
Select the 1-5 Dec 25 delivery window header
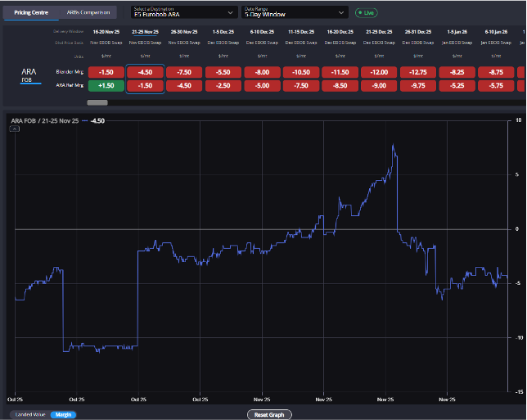[x=223, y=32]
